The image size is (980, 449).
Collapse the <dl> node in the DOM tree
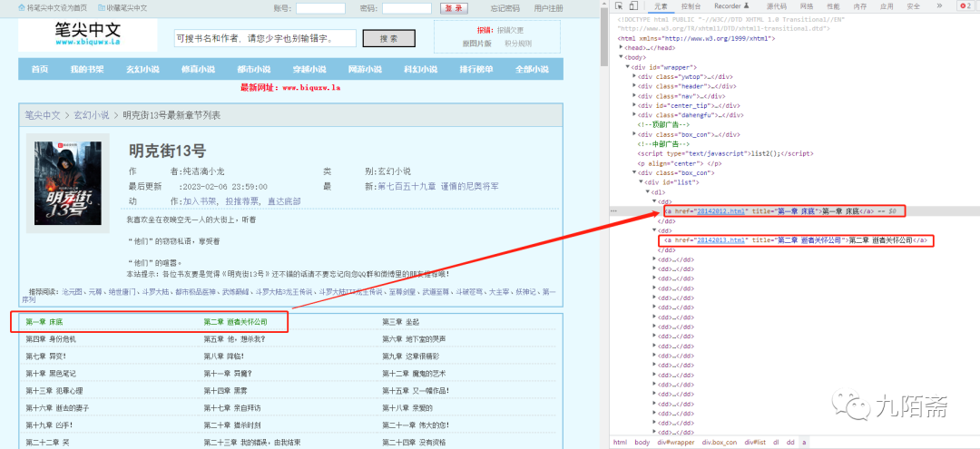point(648,191)
